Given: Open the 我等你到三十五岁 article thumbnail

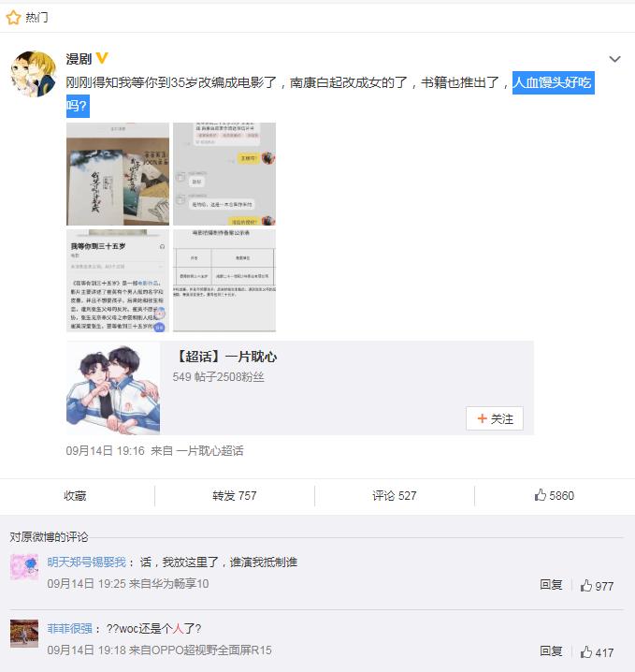Looking at the screenshot, I should [x=118, y=281].
